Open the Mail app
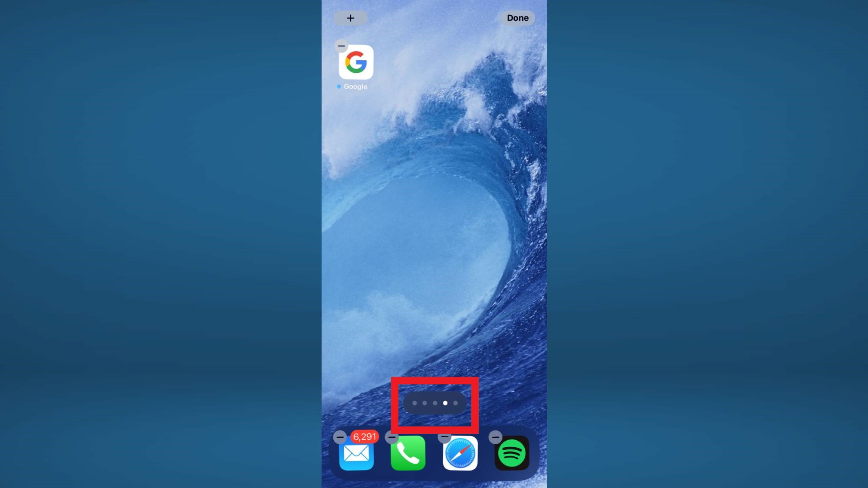This screenshot has width=868, height=488. pos(356,454)
